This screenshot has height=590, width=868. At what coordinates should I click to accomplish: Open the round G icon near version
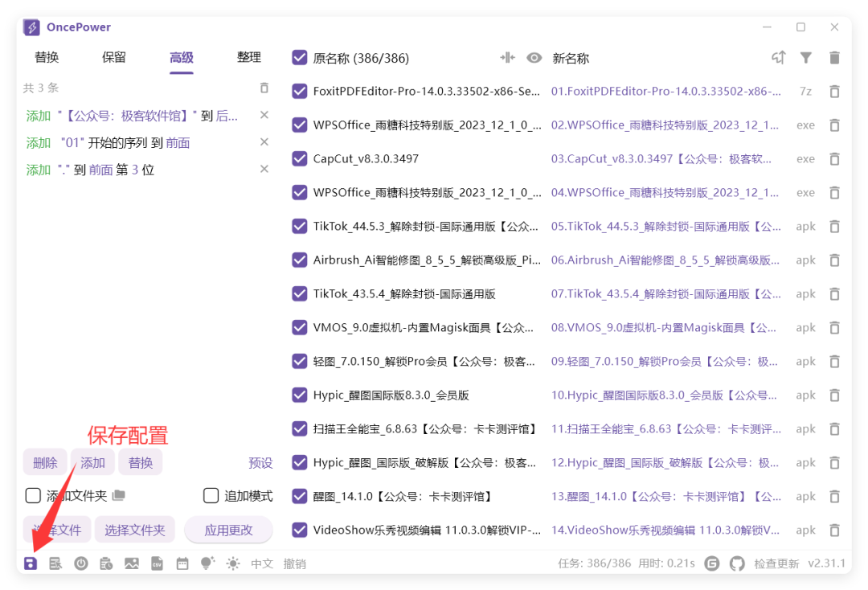pos(712,563)
